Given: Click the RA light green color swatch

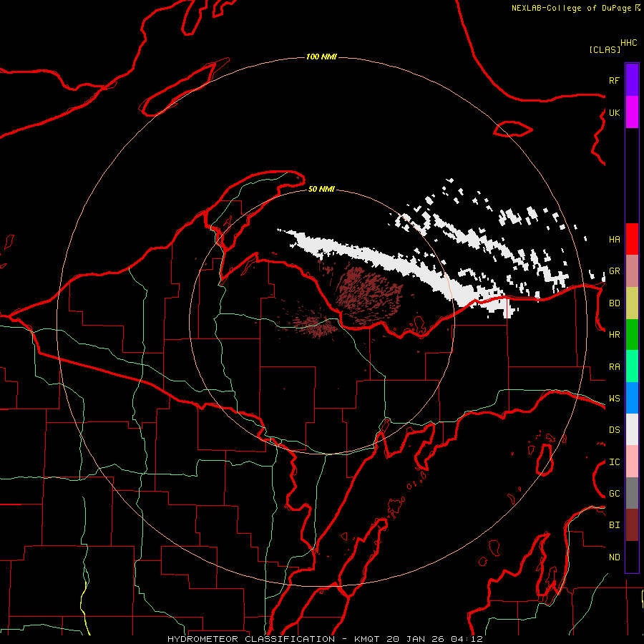Looking at the screenshot, I should tap(632, 366).
